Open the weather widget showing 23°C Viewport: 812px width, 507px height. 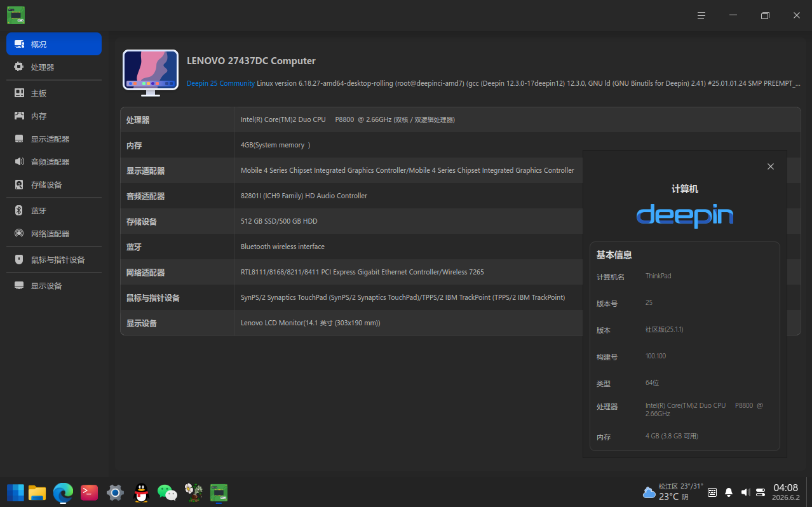pyautogui.click(x=673, y=492)
